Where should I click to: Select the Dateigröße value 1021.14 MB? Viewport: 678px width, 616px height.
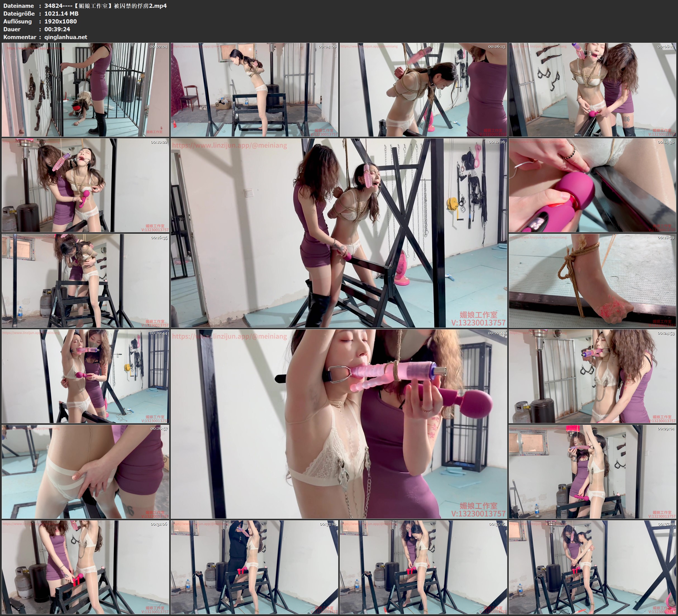61,13
